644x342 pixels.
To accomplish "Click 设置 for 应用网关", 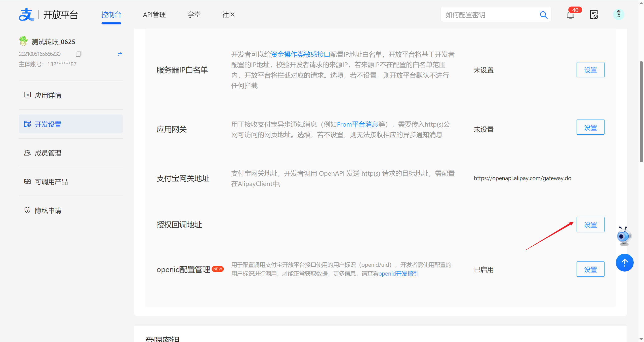I will coord(590,127).
